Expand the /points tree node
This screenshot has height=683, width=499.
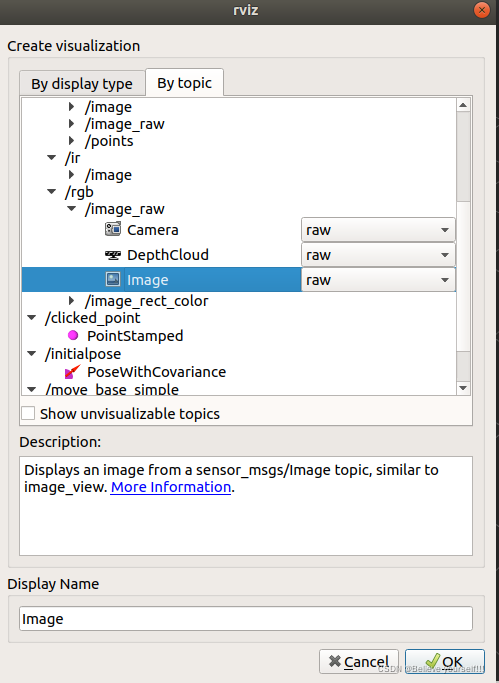[x=71, y=141]
